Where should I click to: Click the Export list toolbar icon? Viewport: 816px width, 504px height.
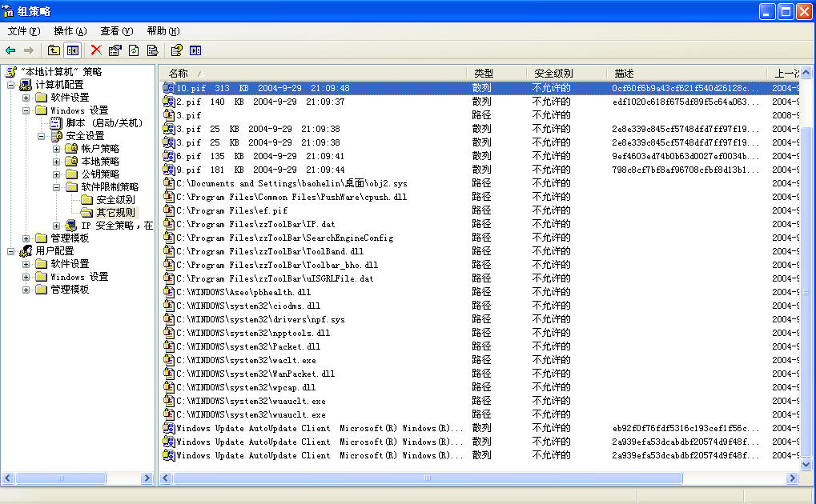tap(152, 50)
